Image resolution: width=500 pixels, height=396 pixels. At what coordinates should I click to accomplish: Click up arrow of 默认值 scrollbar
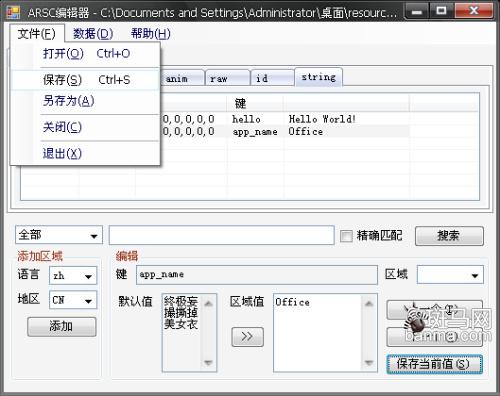(209, 303)
